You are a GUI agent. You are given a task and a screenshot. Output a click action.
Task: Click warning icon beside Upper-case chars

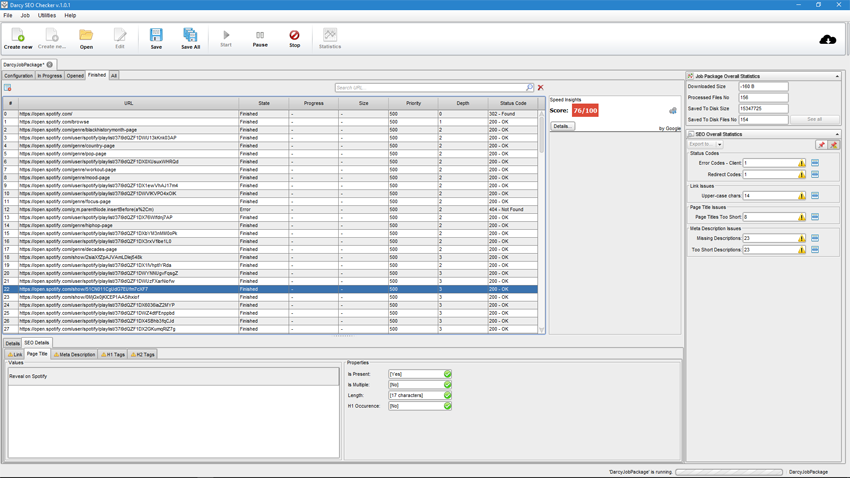(x=801, y=196)
